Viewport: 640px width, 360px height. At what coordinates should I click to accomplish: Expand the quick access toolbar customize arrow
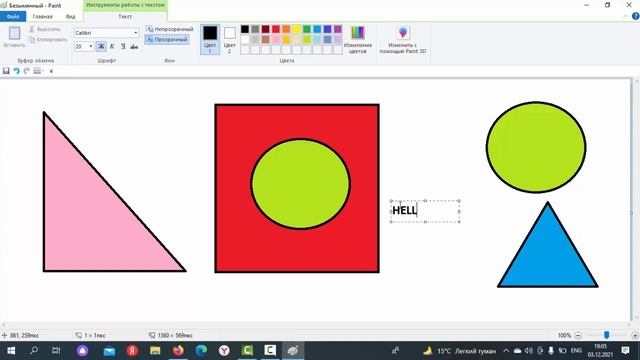pyautogui.click(x=51, y=71)
